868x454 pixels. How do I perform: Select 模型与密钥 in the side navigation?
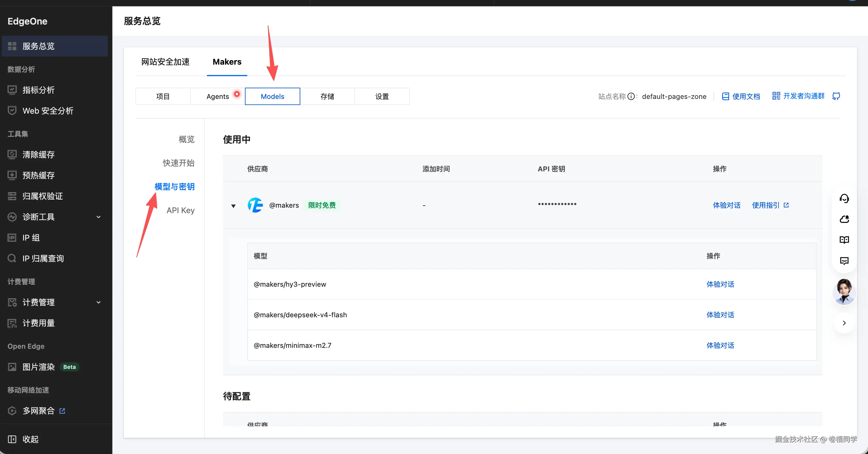[x=175, y=187]
